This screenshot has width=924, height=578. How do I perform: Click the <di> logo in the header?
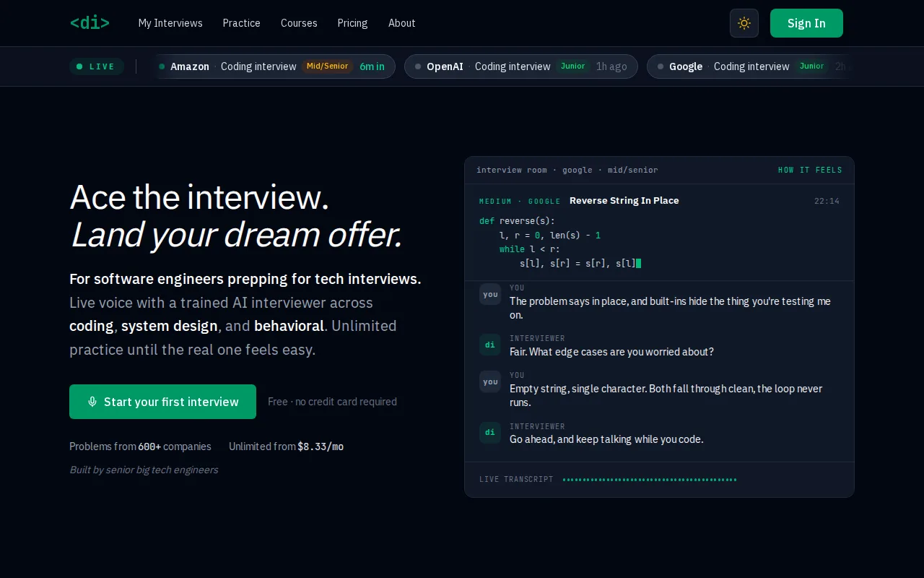(x=90, y=23)
